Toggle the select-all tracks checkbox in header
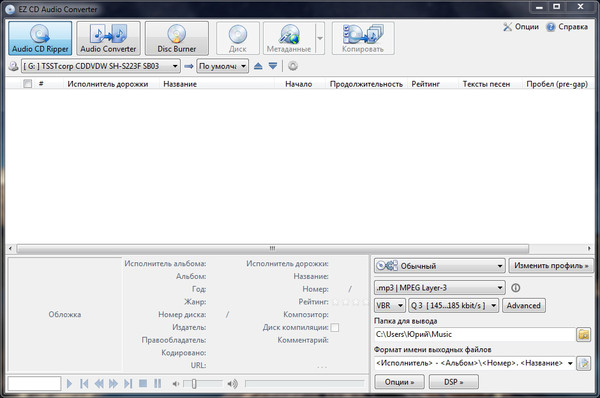This screenshot has height=398, width=600. click(x=28, y=83)
